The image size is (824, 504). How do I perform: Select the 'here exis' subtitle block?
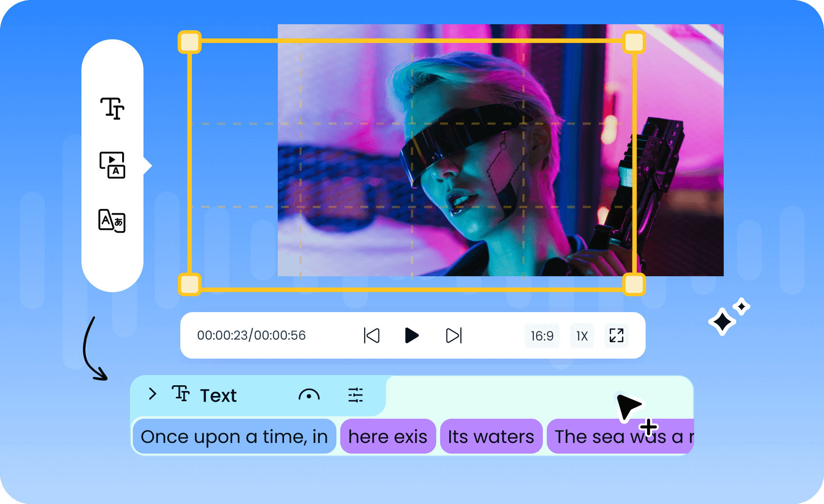pos(388,436)
